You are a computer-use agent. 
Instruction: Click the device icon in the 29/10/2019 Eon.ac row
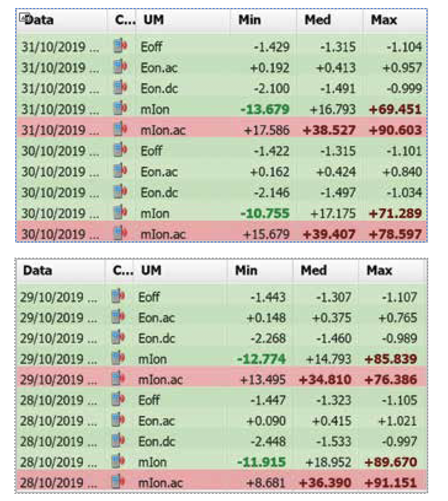(x=118, y=318)
